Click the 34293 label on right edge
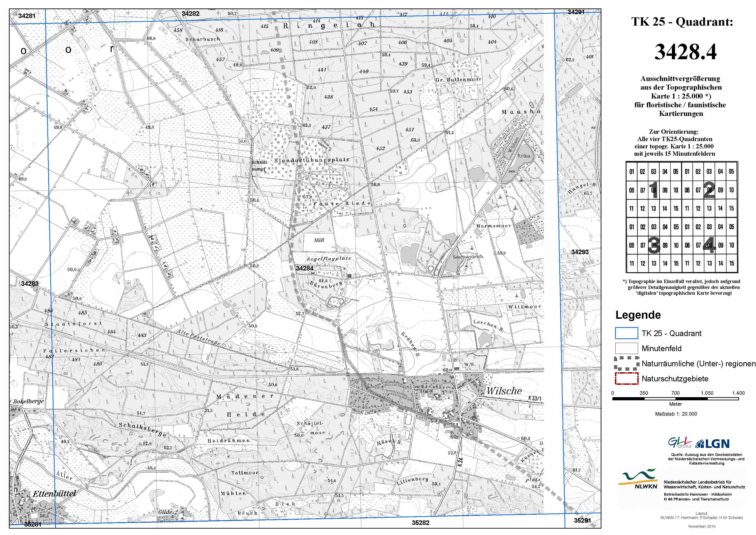This screenshot has height=535, width=756. [x=580, y=252]
